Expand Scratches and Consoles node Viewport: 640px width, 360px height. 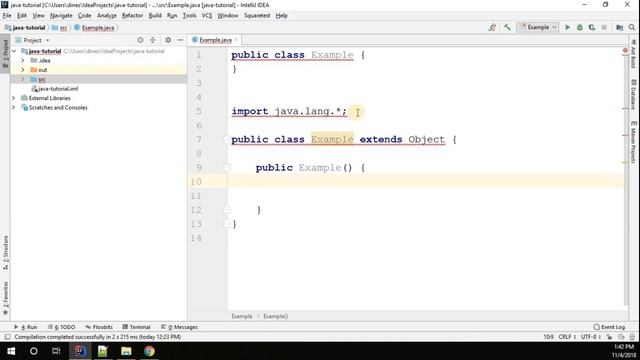click(x=13, y=107)
